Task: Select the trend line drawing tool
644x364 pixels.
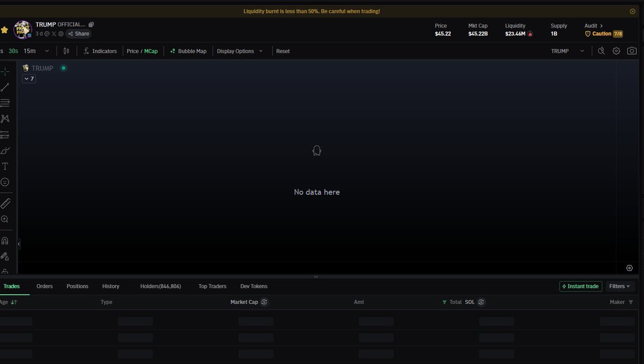Action: pyautogui.click(x=5, y=87)
